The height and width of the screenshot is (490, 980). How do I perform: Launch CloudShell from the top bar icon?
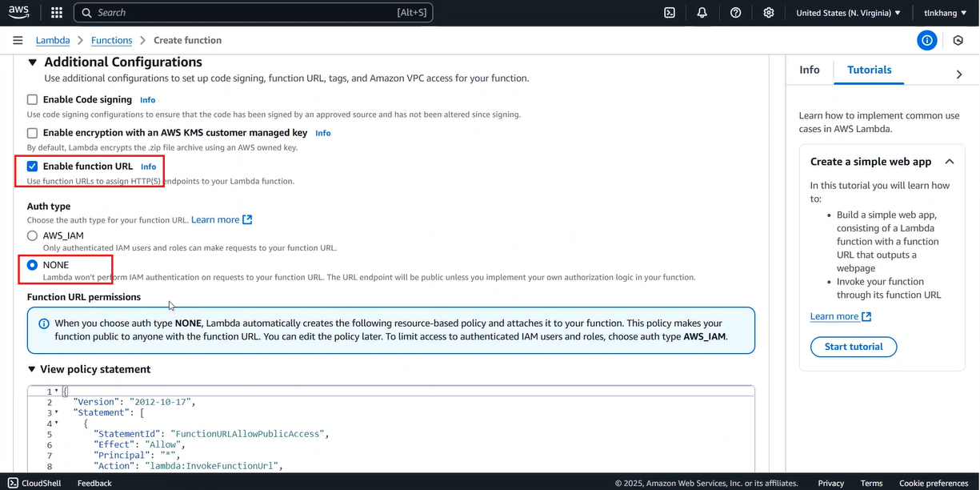670,13
